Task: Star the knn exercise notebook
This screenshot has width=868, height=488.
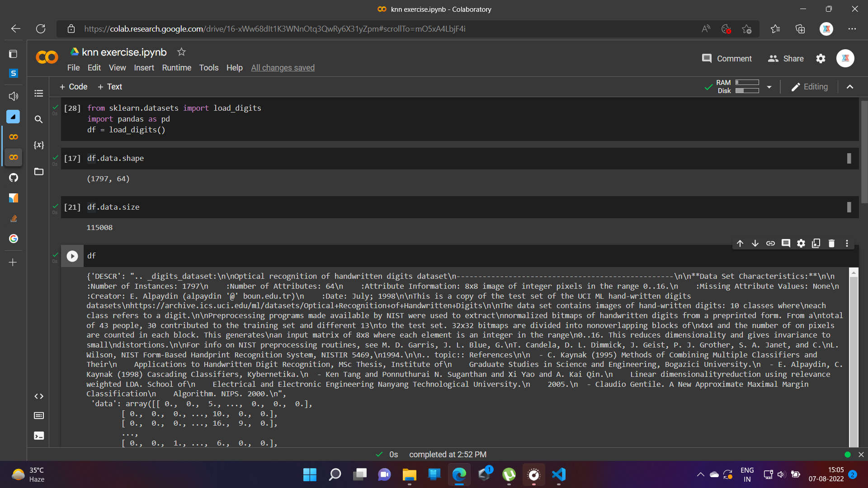Action: pos(181,52)
